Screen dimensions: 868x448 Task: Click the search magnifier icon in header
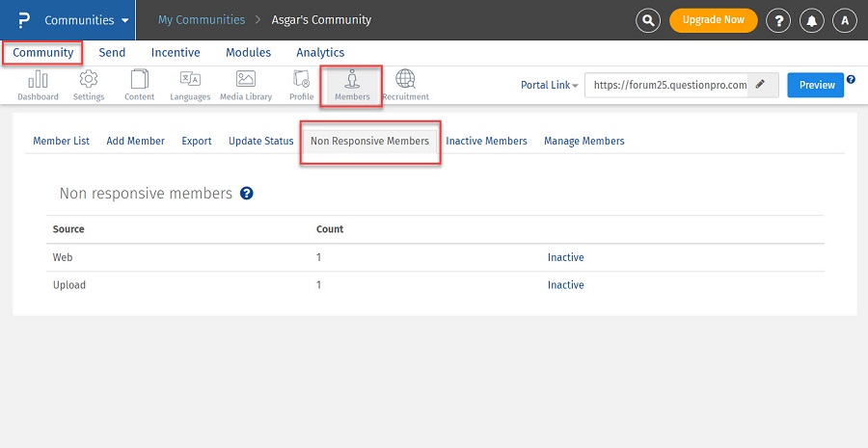(649, 20)
